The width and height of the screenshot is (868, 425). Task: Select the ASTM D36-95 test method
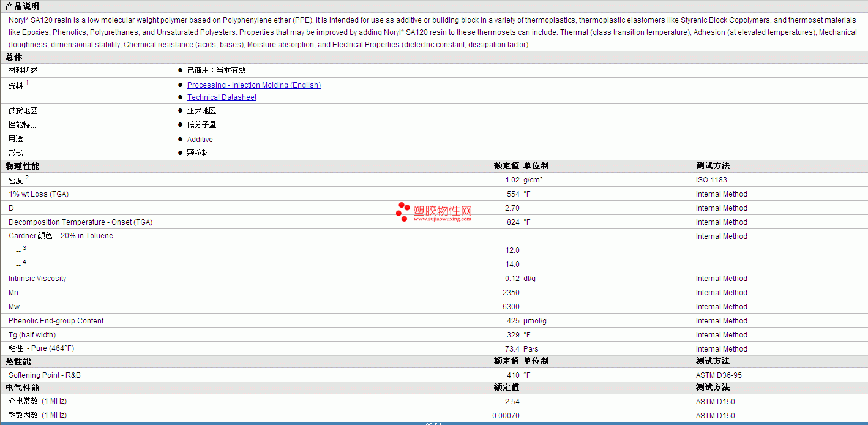pyautogui.click(x=719, y=375)
